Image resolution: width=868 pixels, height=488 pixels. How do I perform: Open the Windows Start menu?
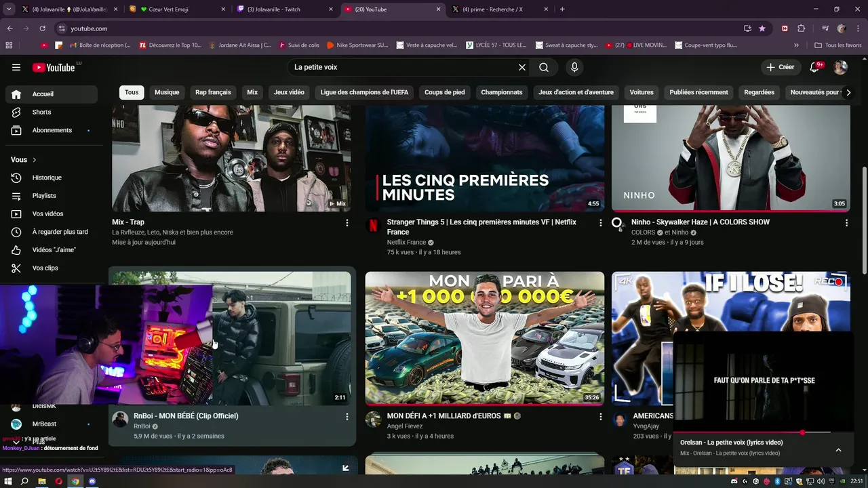(x=8, y=481)
